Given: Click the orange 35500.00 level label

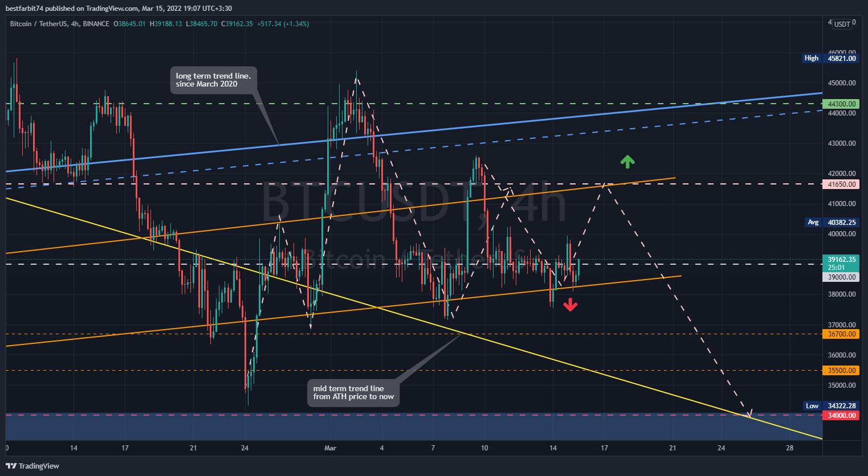Looking at the screenshot, I should 841,370.
